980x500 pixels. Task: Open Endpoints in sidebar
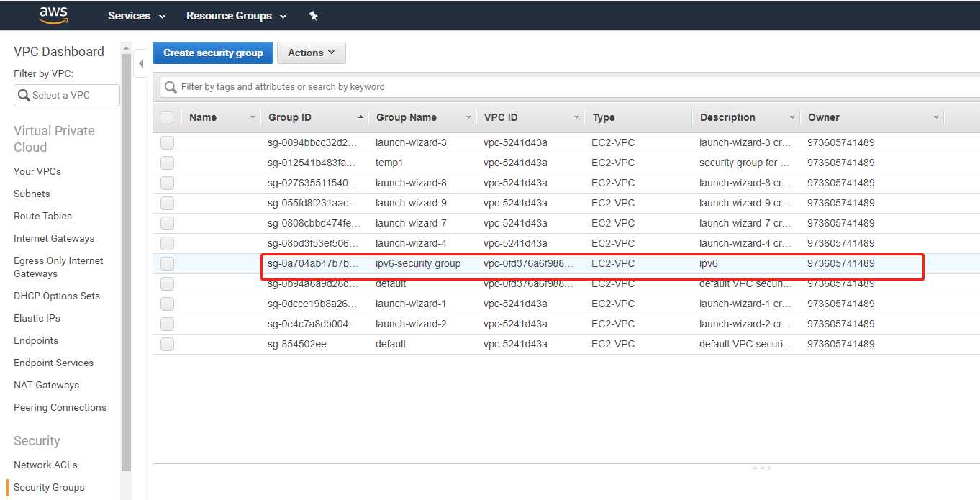36,340
